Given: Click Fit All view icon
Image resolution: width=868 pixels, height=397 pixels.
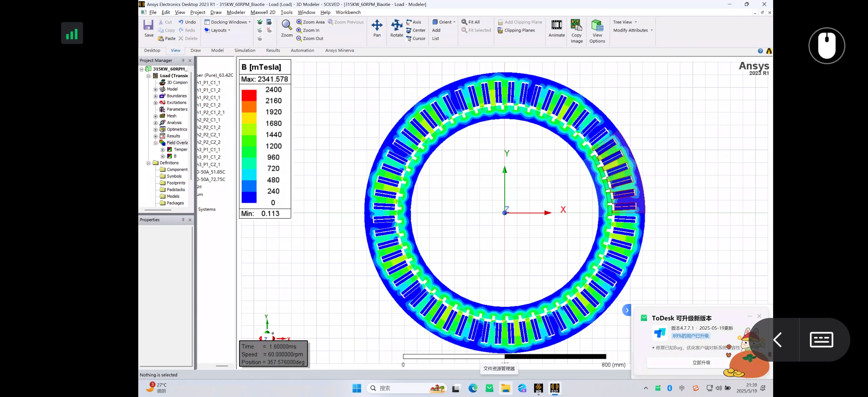Looking at the screenshot, I should (x=464, y=22).
